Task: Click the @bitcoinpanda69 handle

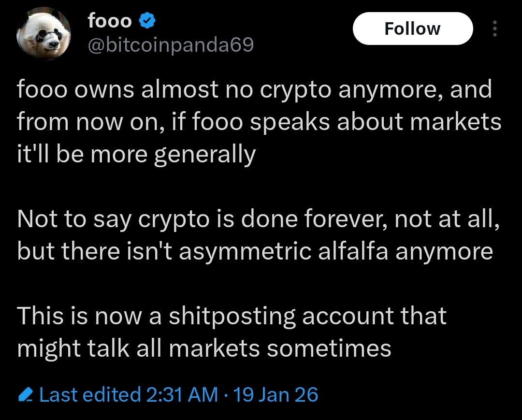Action: click(170, 45)
